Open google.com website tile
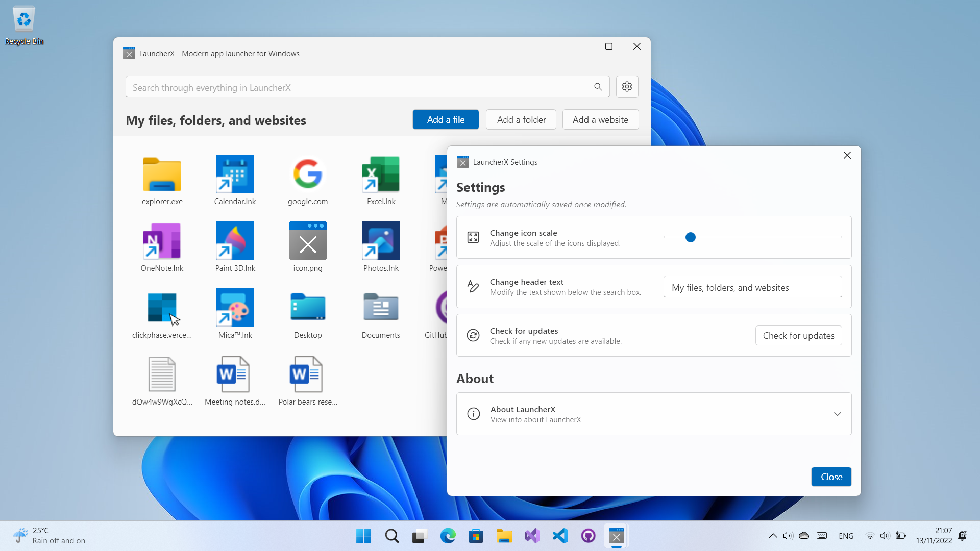The image size is (980, 551). pos(308,181)
